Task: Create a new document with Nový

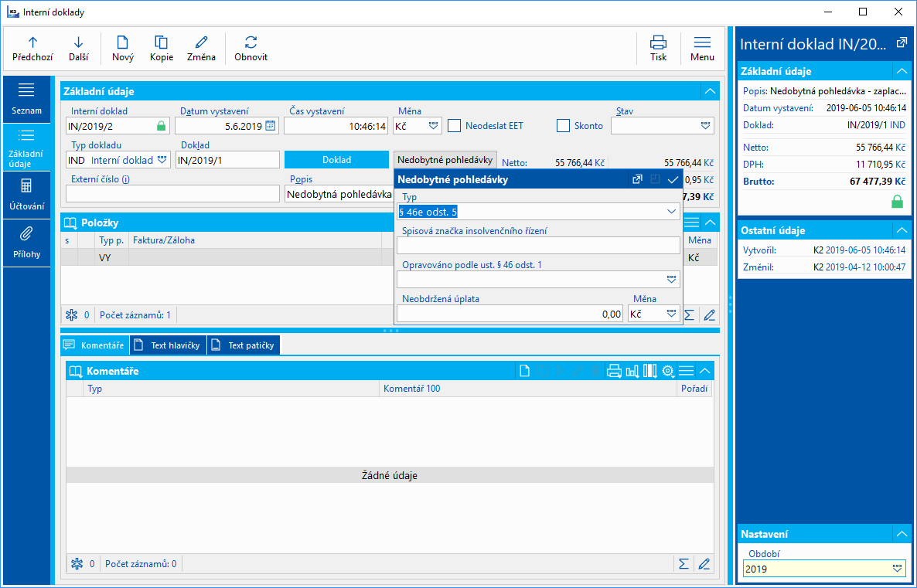Action: 123,49
